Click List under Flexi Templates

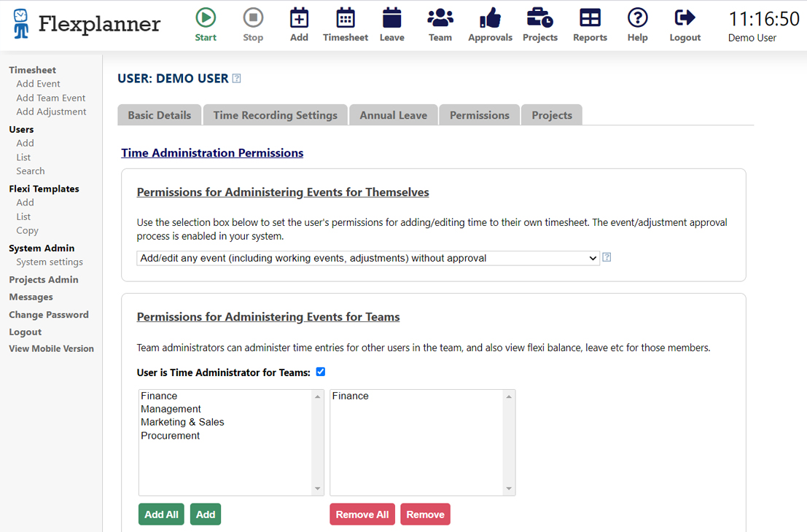pyautogui.click(x=23, y=216)
